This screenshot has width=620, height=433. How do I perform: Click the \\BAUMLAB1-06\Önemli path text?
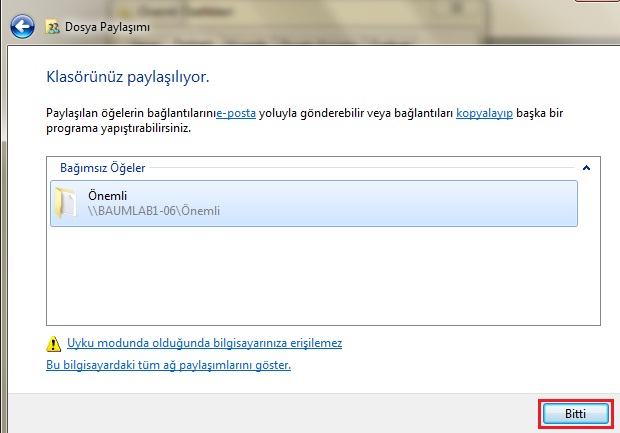click(x=154, y=211)
